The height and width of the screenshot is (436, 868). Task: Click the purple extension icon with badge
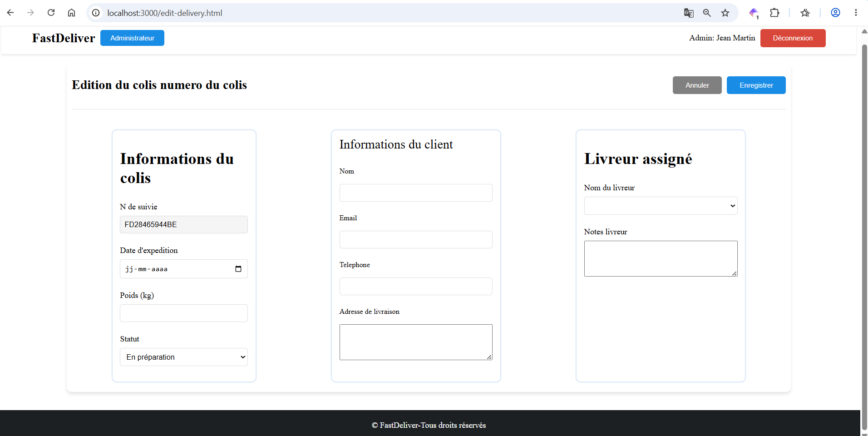(x=754, y=13)
